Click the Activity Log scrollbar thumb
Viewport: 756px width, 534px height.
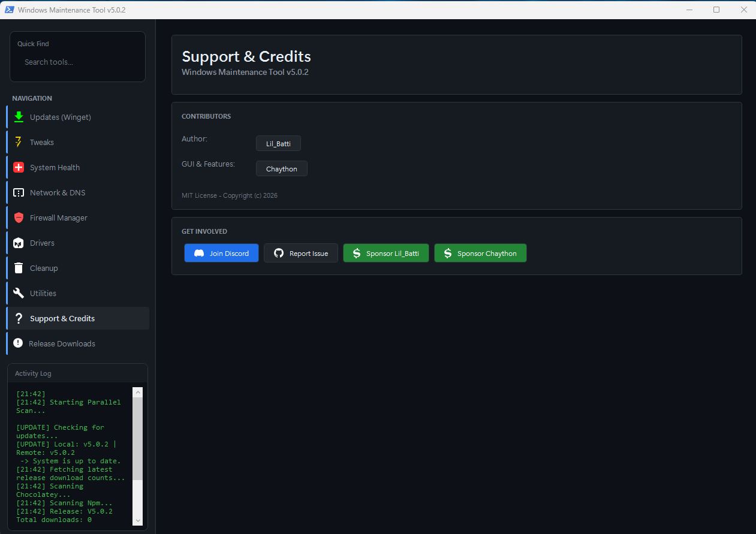138,438
